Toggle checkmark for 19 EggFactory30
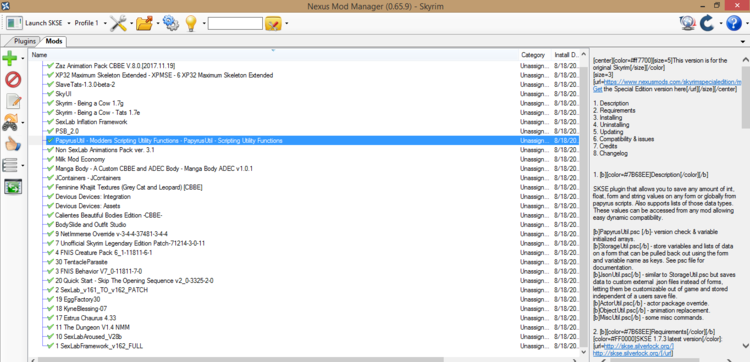The image size is (750, 362). tap(51, 299)
